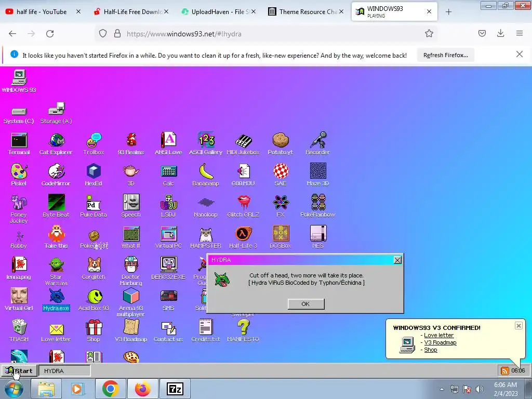The image size is (532, 399).
Task: Open Acid Box 93 smiley icon
Action: click(x=94, y=300)
